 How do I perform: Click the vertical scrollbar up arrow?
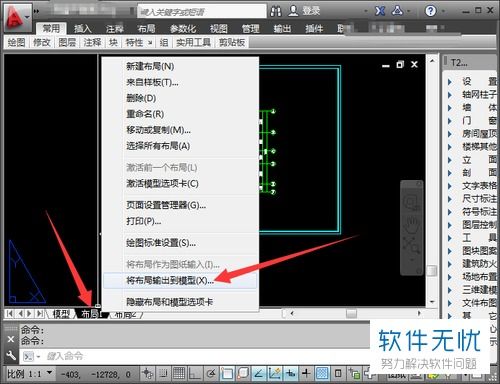coord(432,61)
